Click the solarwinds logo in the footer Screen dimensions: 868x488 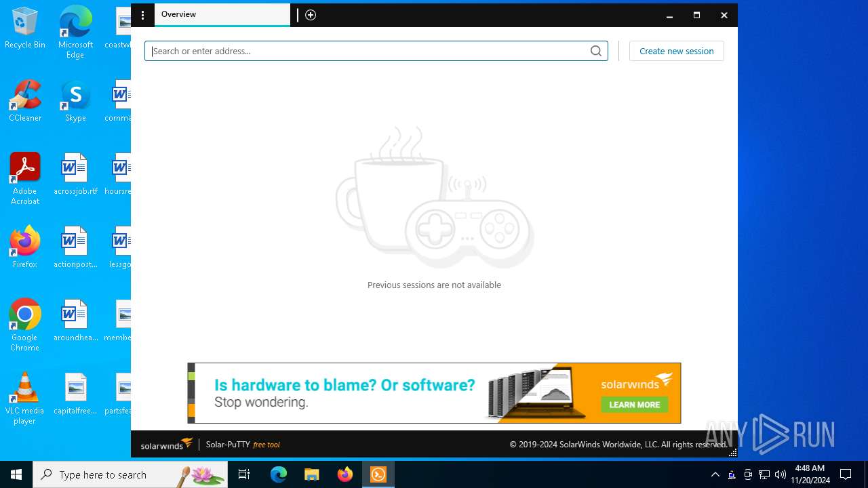[167, 444]
